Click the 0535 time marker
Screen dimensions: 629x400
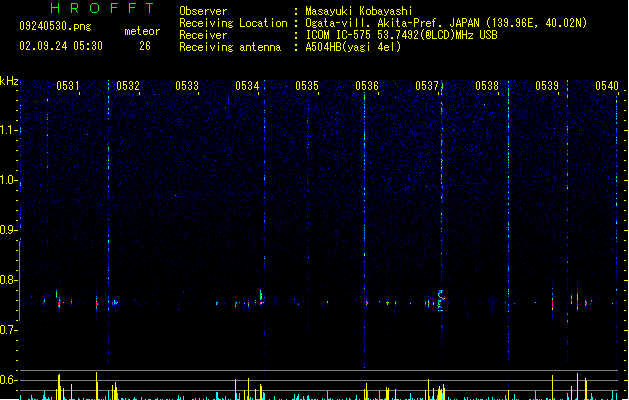click(x=307, y=86)
